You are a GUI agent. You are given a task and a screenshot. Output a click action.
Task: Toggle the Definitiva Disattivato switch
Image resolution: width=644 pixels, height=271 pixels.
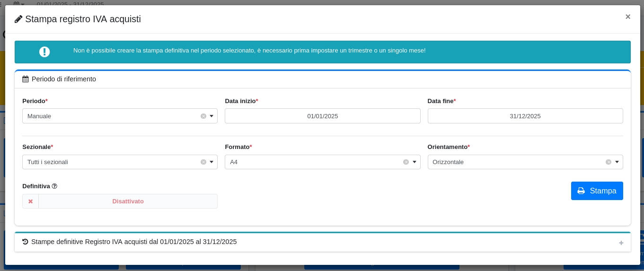(x=128, y=201)
